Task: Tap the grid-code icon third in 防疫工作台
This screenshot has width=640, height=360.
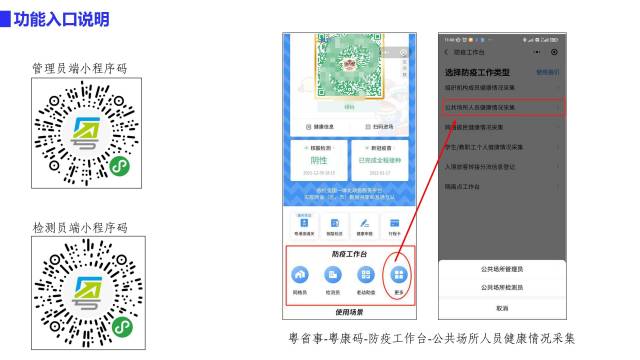Action: 366,275
